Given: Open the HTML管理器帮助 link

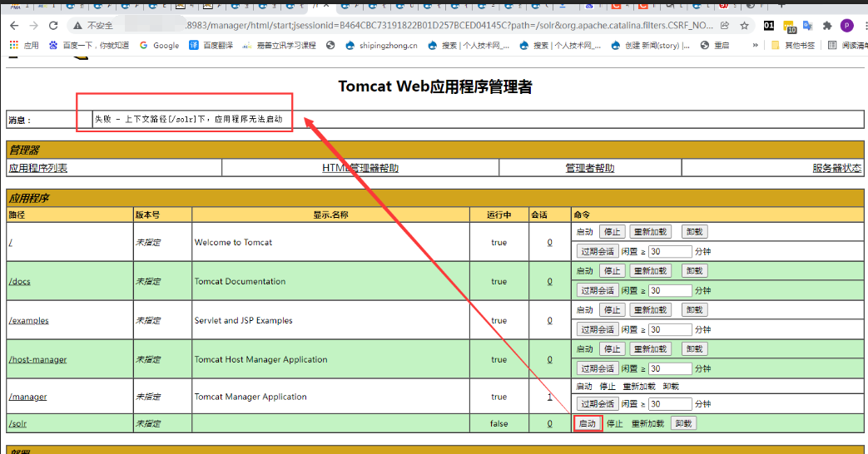Looking at the screenshot, I should [360, 168].
